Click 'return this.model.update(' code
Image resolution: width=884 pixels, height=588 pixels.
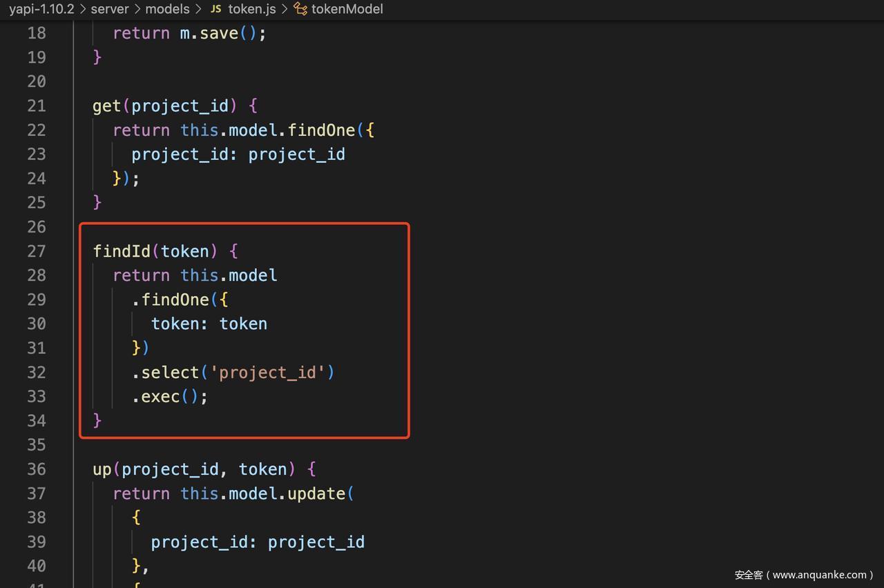coord(233,493)
